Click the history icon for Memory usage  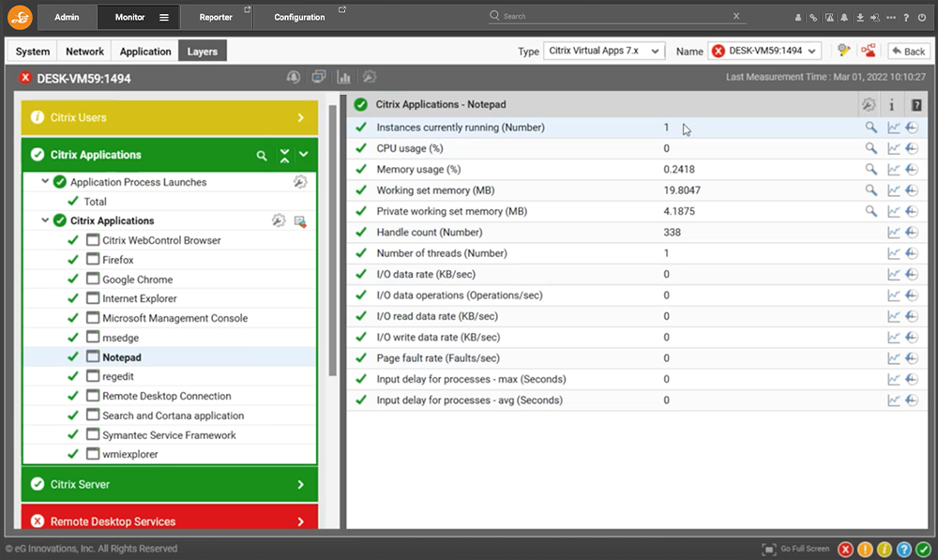[x=912, y=170]
